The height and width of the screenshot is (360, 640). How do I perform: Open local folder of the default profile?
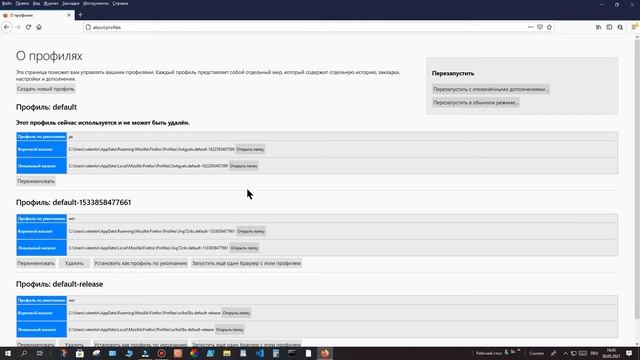click(x=243, y=166)
